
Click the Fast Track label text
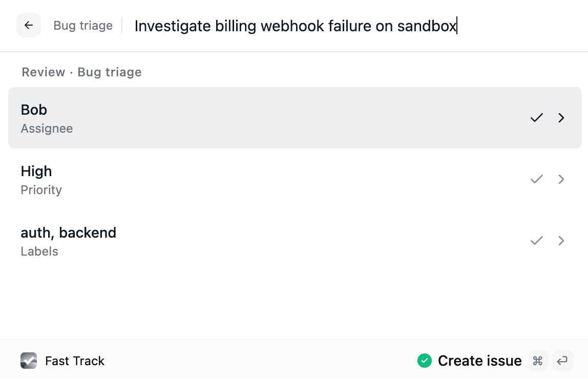(x=74, y=361)
